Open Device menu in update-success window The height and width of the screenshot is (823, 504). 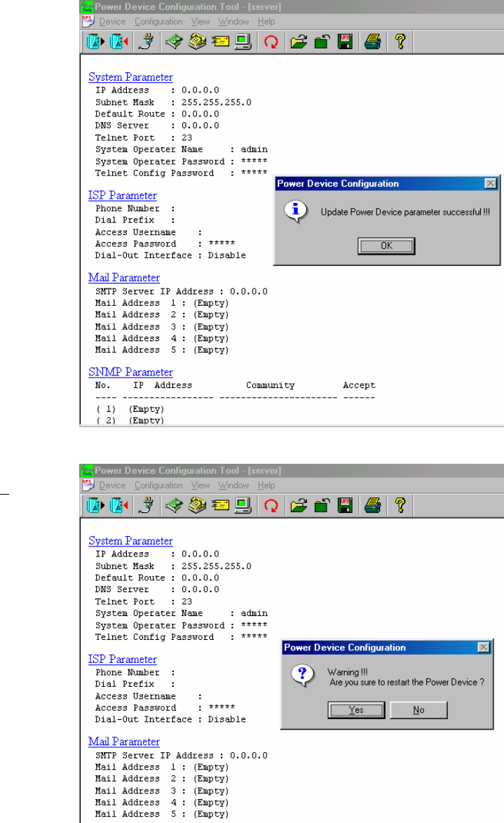[x=112, y=22]
